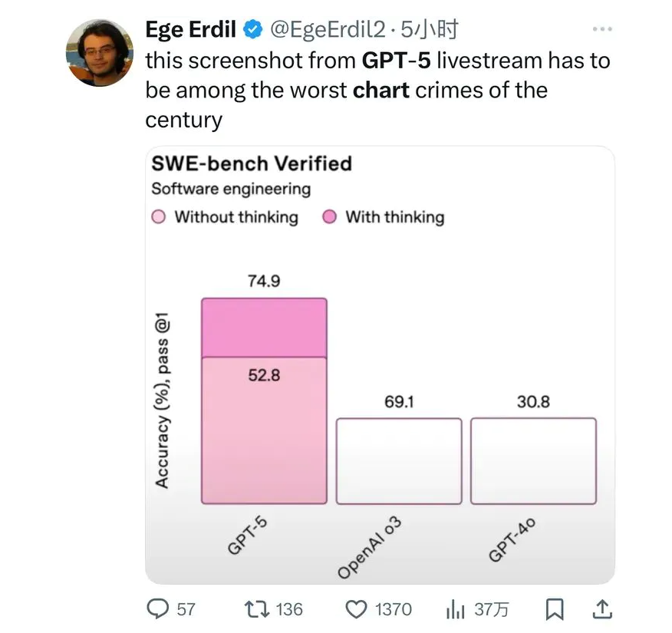
Task: Bookmark this post
Action: (554, 610)
